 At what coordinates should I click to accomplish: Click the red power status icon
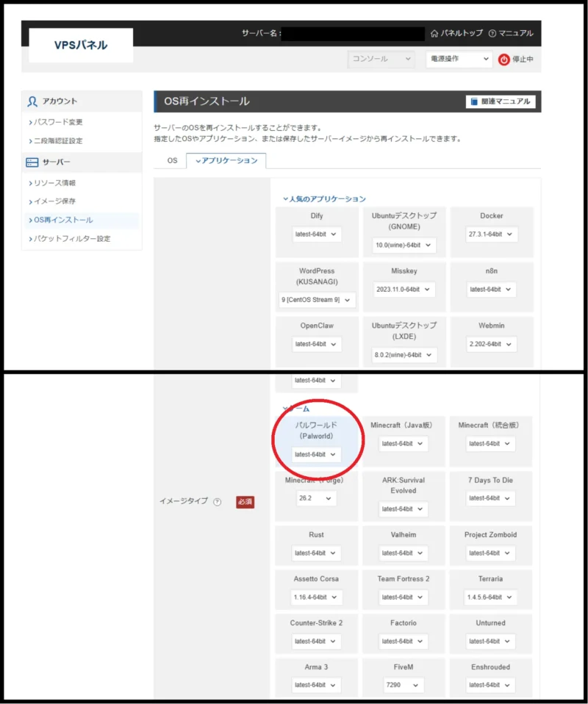(503, 60)
